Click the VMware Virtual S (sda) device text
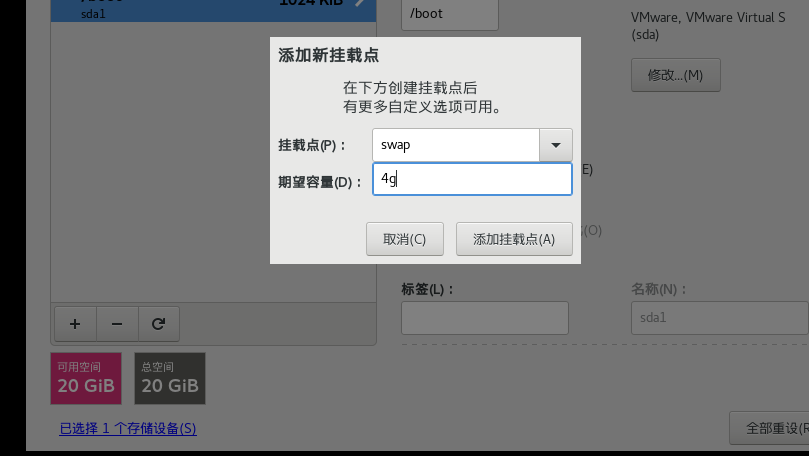809x456 pixels. coord(708,26)
